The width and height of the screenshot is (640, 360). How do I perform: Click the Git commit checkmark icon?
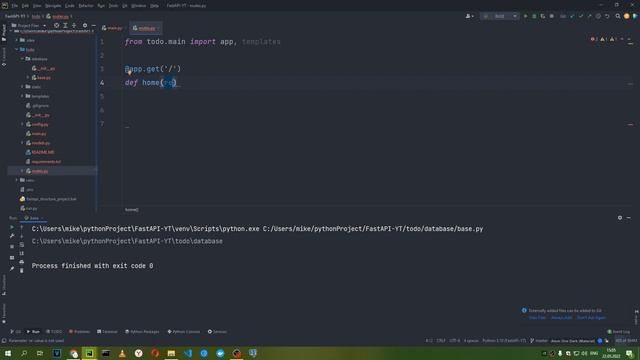(580, 16)
